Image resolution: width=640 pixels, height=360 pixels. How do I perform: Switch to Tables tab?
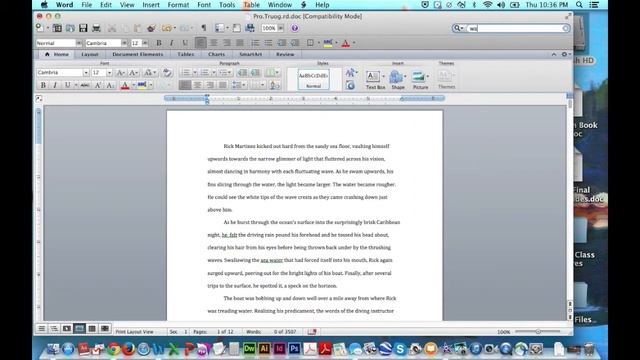[x=185, y=54]
